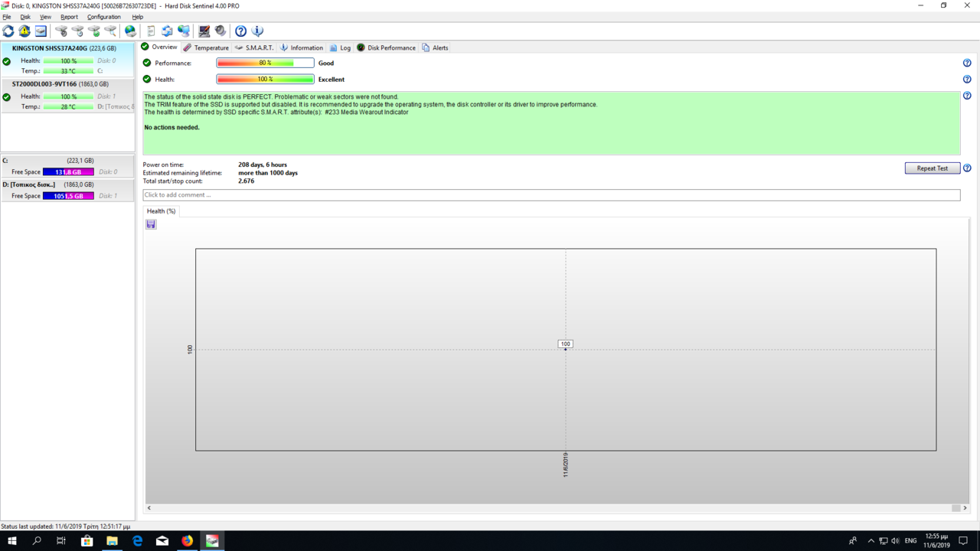
Task: Switch to the S.M.A.R.T. tab
Action: pyautogui.click(x=254, y=47)
